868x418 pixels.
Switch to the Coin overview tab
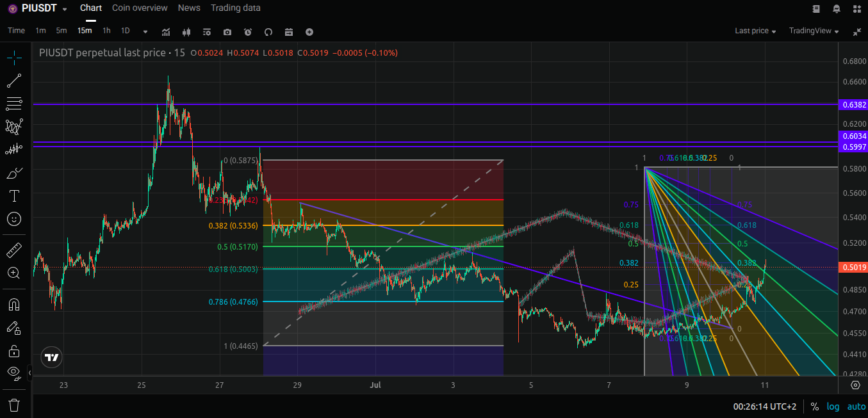tap(140, 8)
